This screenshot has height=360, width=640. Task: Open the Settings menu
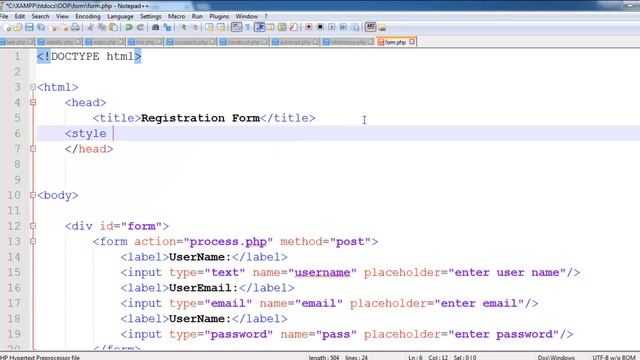(x=151, y=16)
